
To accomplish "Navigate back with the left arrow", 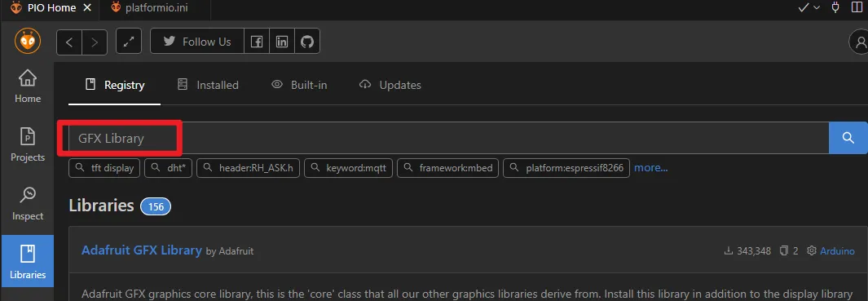I will pyautogui.click(x=69, y=42).
